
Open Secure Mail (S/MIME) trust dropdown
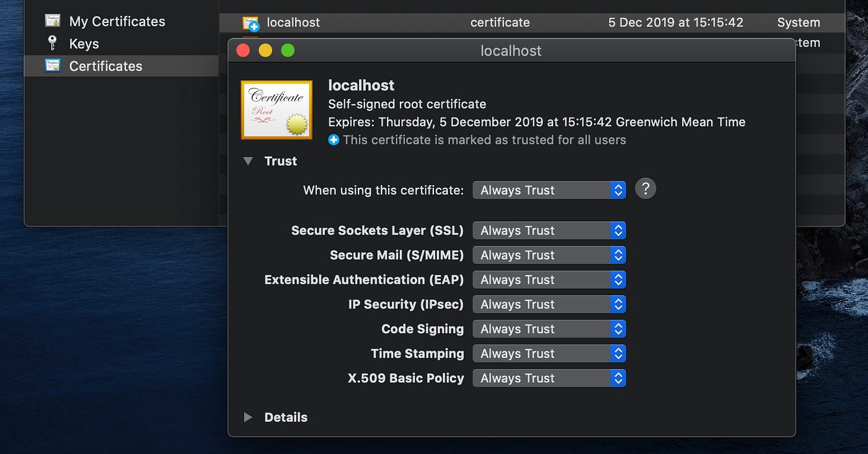[x=549, y=255]
